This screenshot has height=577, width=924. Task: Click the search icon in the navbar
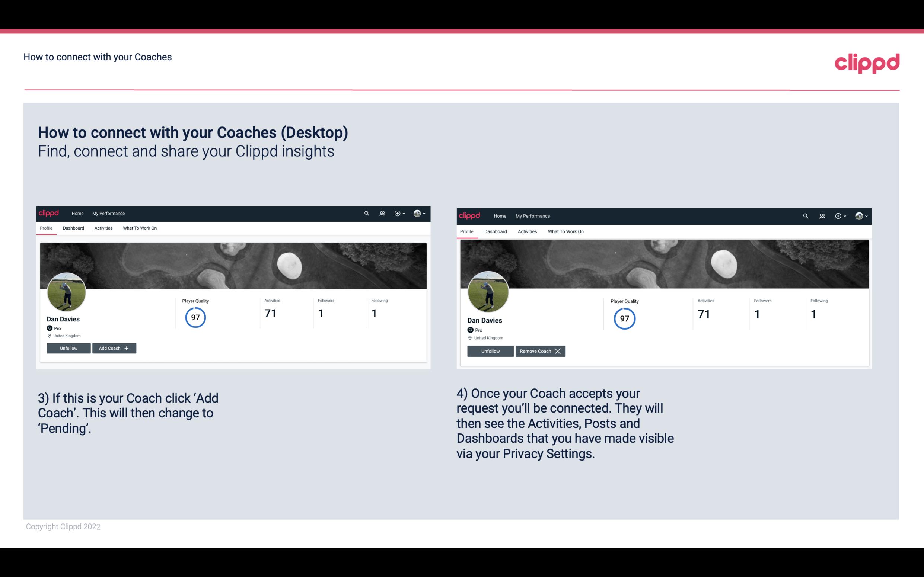click(367, 214)
